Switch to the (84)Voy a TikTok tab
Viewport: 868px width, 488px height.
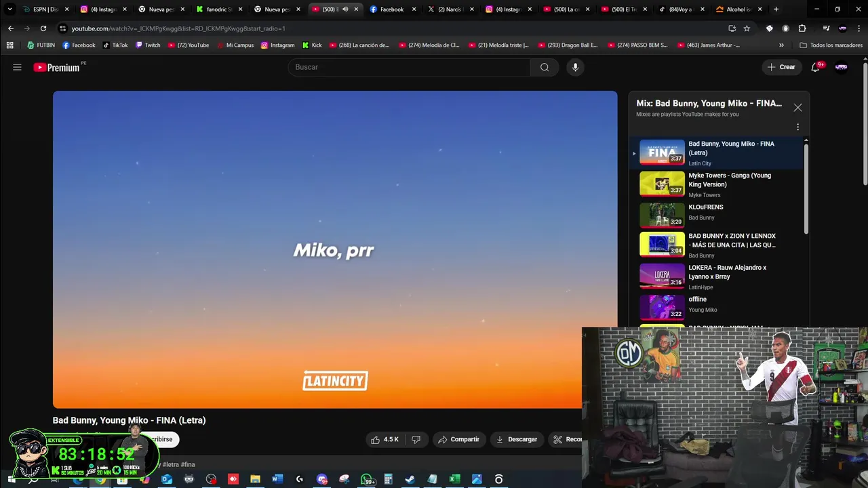point(681,9)
